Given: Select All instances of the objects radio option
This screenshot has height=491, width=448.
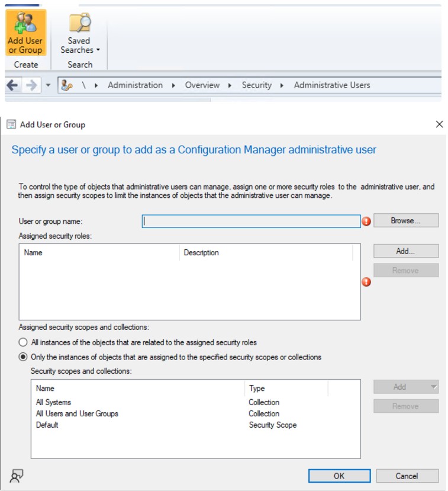Looking at the screenshot, I should point(23,342).
